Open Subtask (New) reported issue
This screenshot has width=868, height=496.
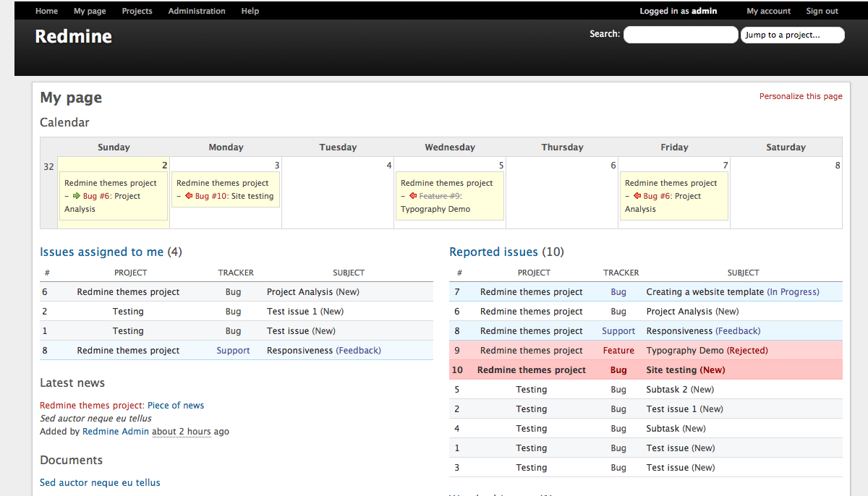point(676,429)
